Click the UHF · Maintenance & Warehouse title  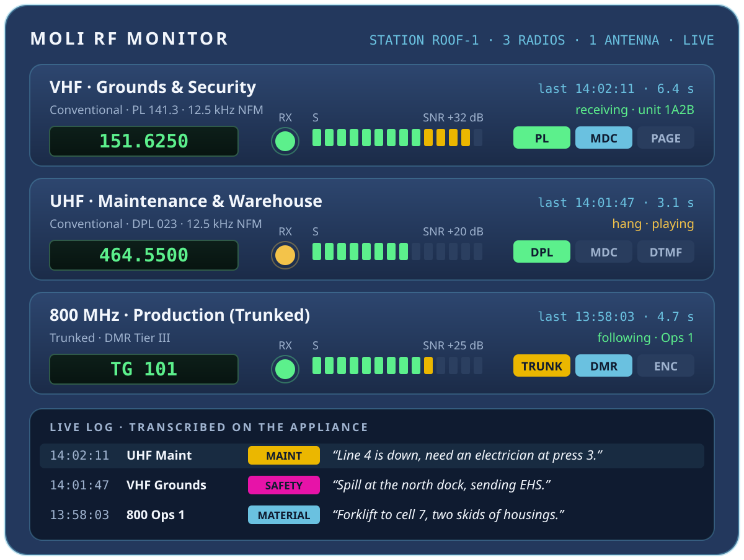pyautogui.click(x=186, y=201)
